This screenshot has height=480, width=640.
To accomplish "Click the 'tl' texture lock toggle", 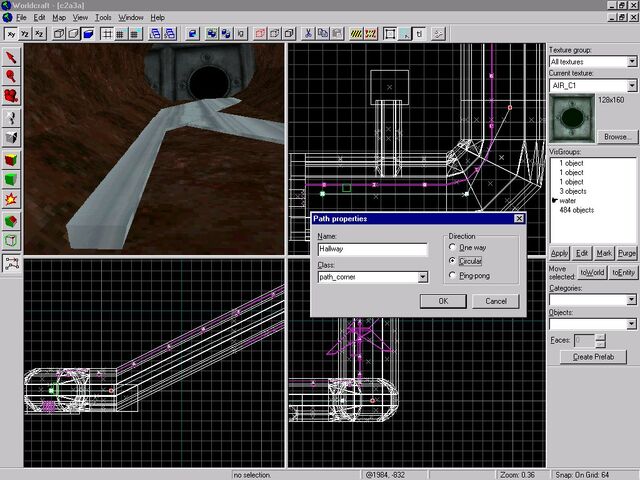I will click(419, 34).
